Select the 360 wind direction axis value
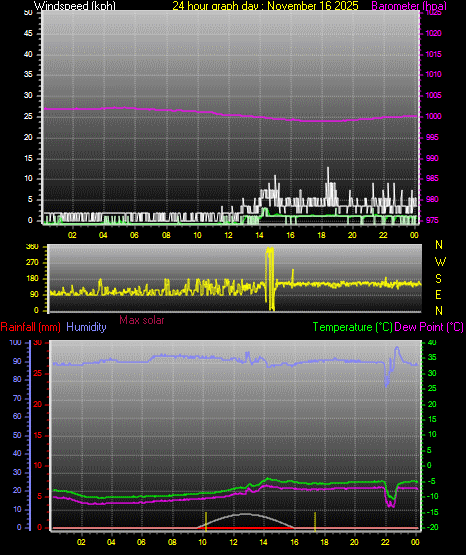The width and height of the screenshot is (466, 555). click(x=32, y=247)
